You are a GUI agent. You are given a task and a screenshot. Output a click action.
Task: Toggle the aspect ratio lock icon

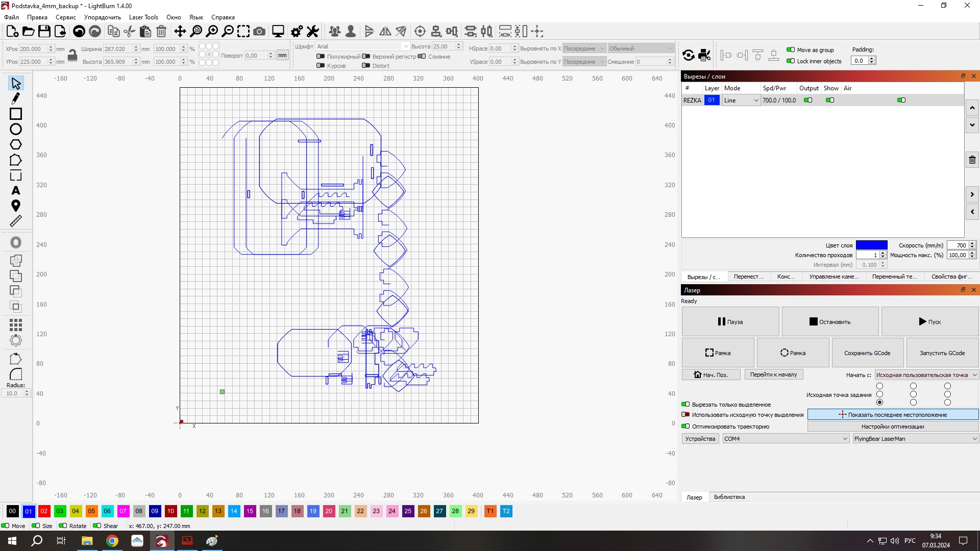(x=72, y=55)
